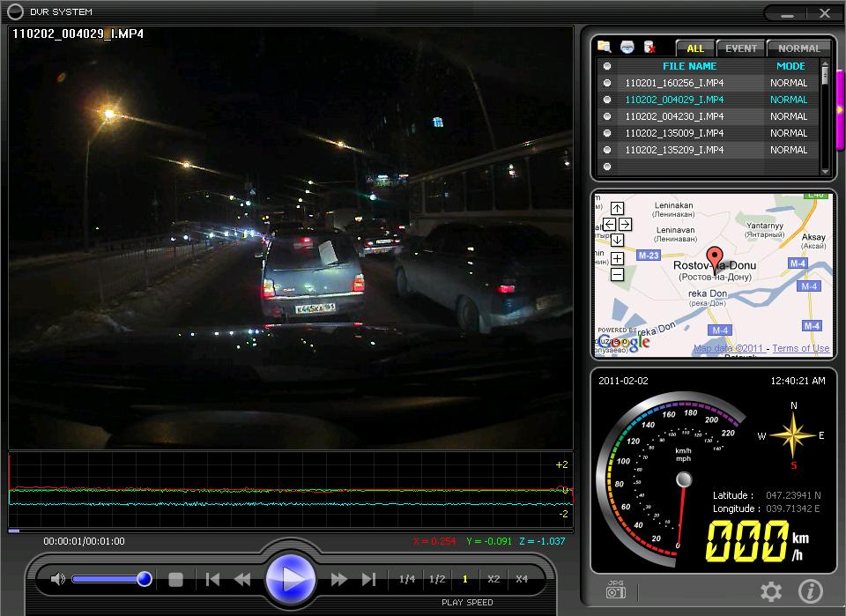
Task: Click the compass rose in the gauge panel
Action: pos(792,434)
